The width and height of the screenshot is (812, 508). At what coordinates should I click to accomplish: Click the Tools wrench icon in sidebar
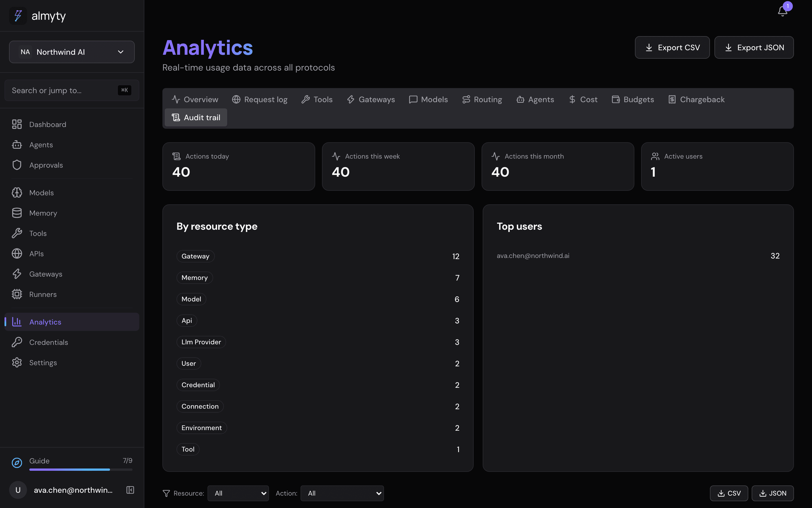click(17, 233)
